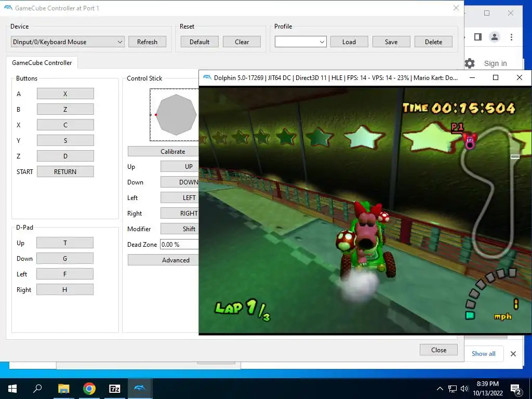Open Google Chrome from taskbar

pyautogui.click(x=89, y=389)
